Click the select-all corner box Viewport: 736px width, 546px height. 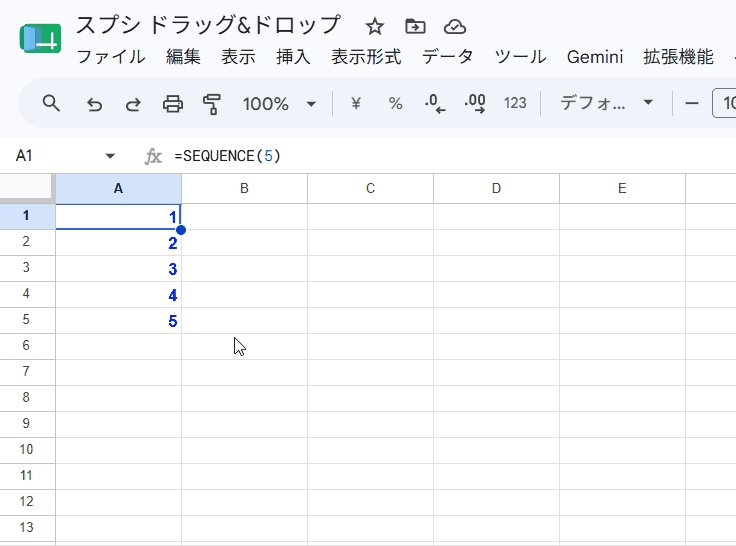point(26,187)
